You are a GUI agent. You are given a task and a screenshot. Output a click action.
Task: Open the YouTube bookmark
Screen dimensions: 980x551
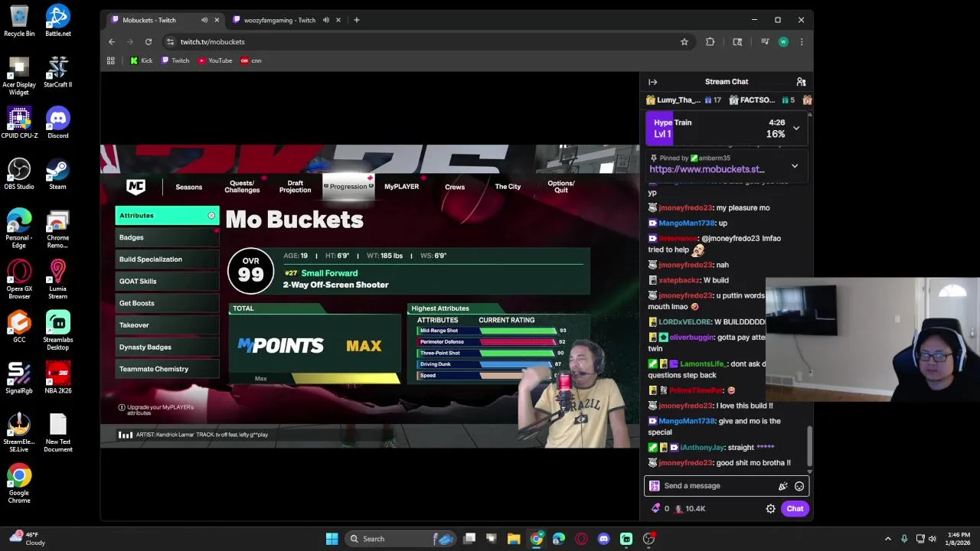pos(215,60)
